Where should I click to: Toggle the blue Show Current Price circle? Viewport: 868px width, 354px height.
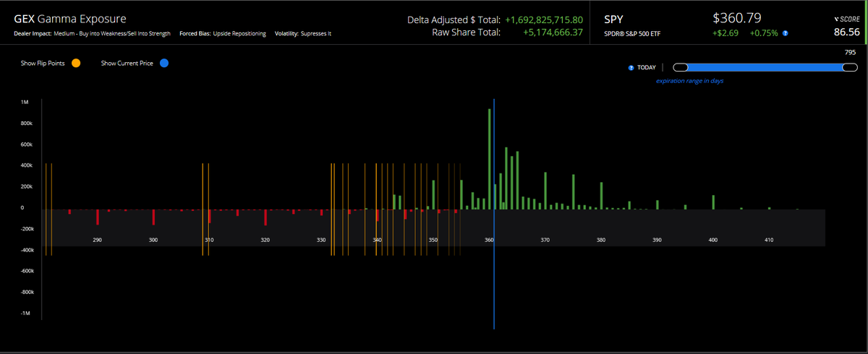pyautogui.click(x=164, y=63)
